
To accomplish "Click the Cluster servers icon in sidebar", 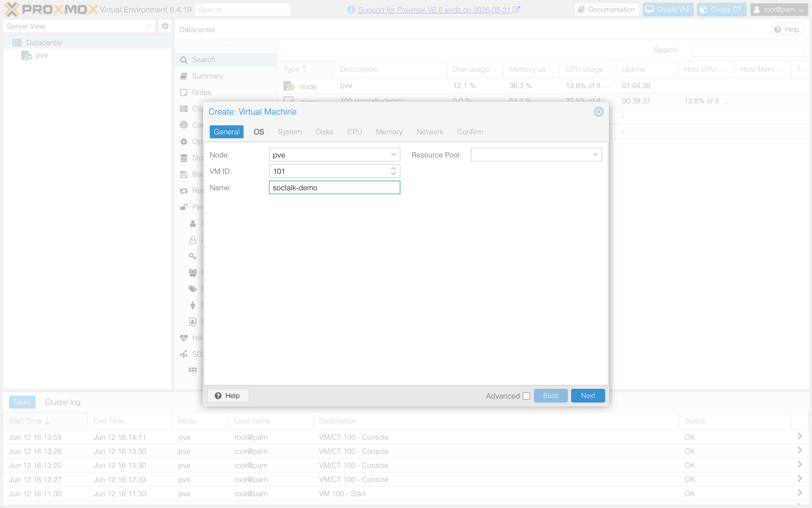I will tap(184, 109).
